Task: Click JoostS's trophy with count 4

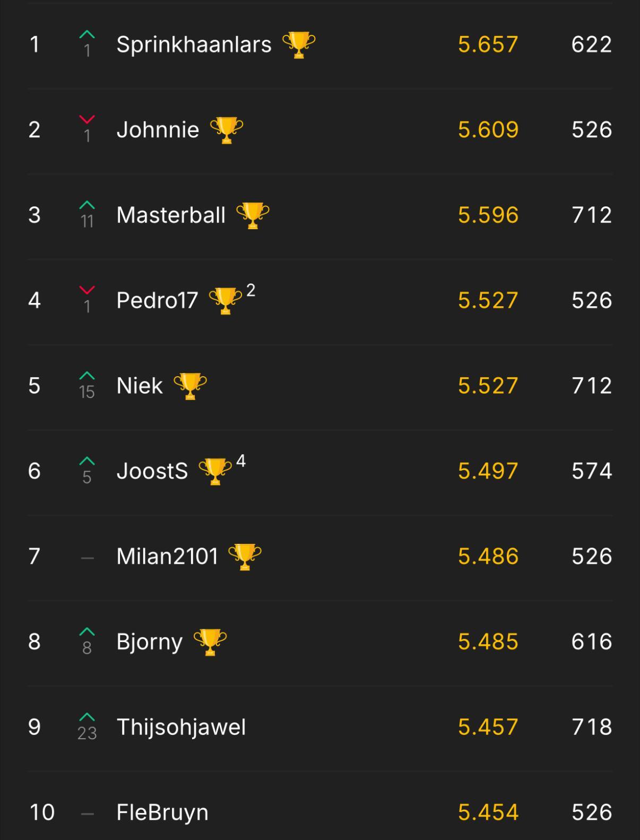Action: [222, 471]
